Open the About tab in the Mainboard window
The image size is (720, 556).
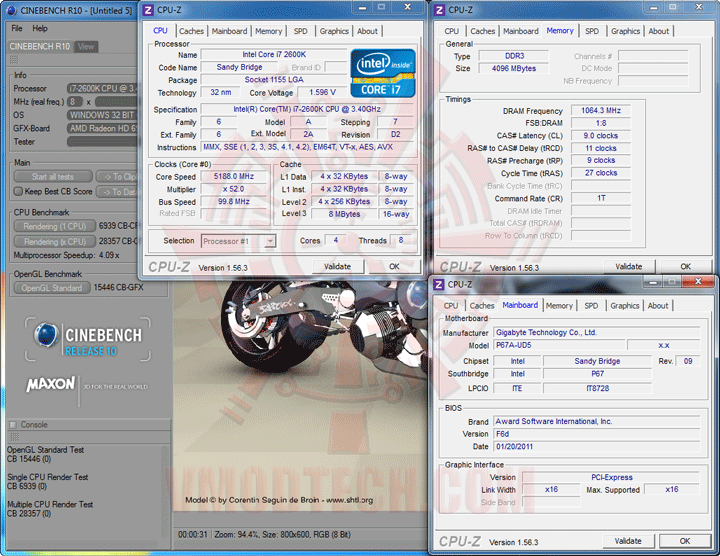tap(658, 306)
